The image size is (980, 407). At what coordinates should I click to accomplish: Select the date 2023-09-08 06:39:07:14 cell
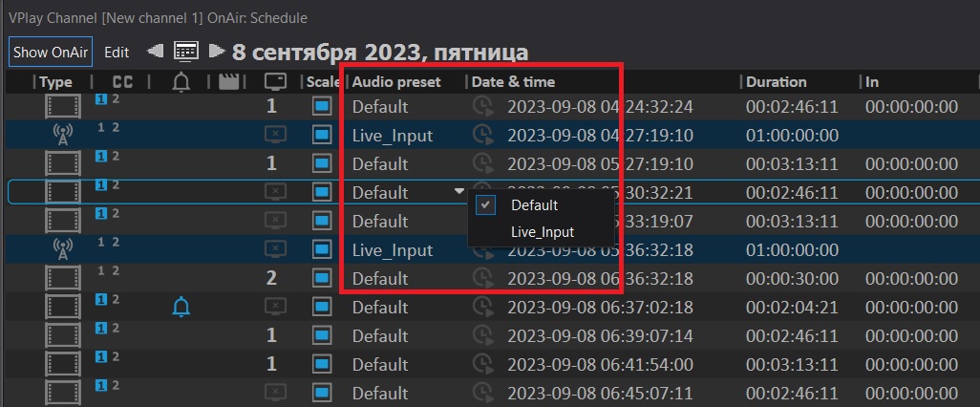click(600, 335)
